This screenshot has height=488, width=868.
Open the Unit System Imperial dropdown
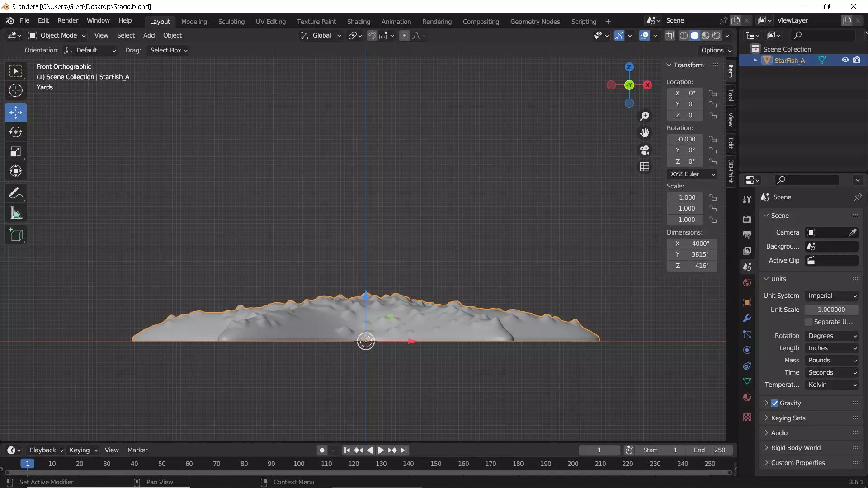tap(831, 296)
